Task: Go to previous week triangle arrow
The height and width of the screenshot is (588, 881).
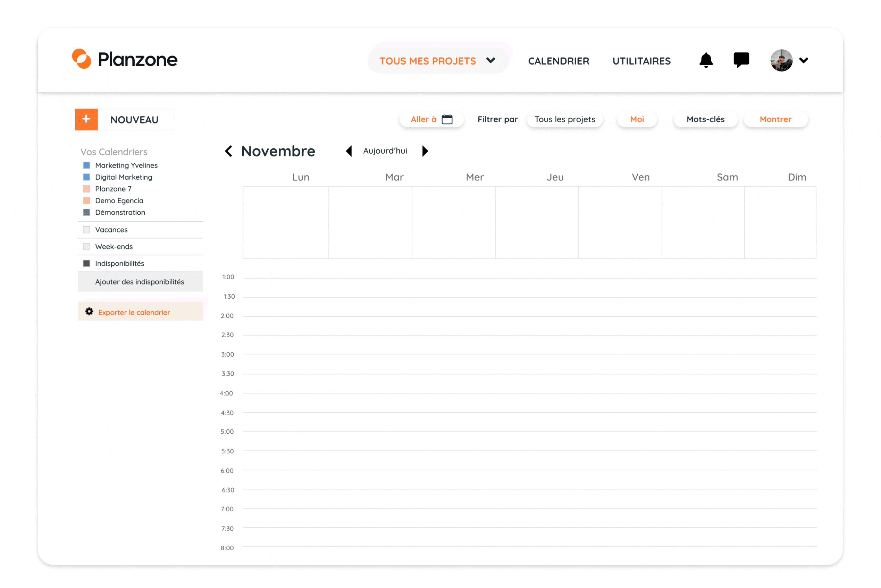Action: pos(349,151)
